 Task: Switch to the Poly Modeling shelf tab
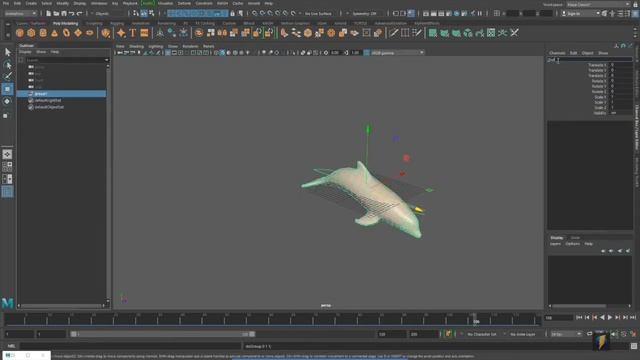(x=65, y=23)
